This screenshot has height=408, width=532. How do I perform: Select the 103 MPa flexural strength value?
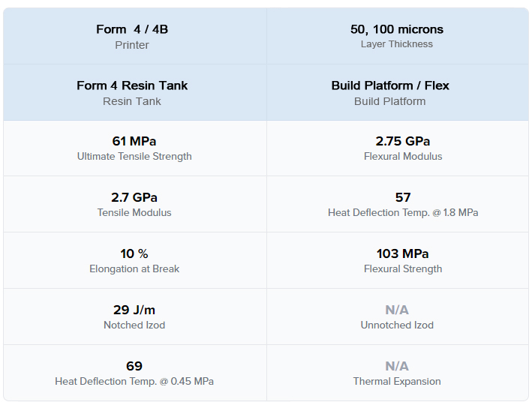tap(403, 253)
